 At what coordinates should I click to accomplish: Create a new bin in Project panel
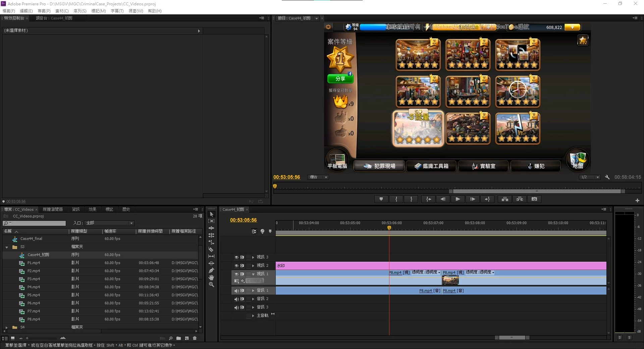point(179,338)
